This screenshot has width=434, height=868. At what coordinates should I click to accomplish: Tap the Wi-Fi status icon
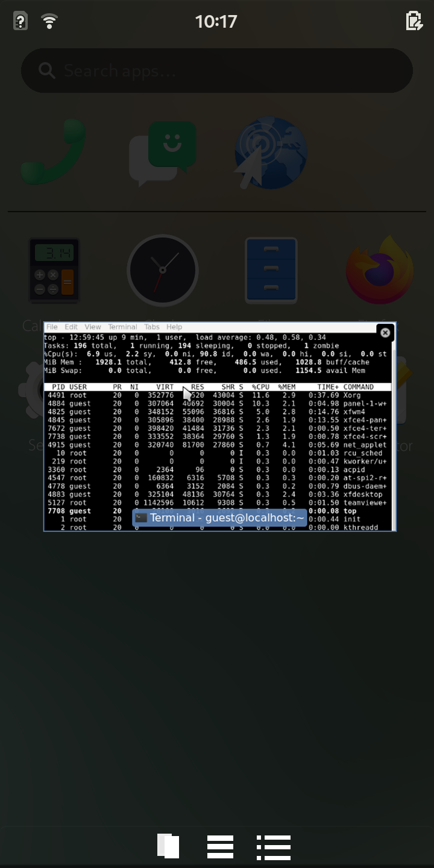(49, 22)
